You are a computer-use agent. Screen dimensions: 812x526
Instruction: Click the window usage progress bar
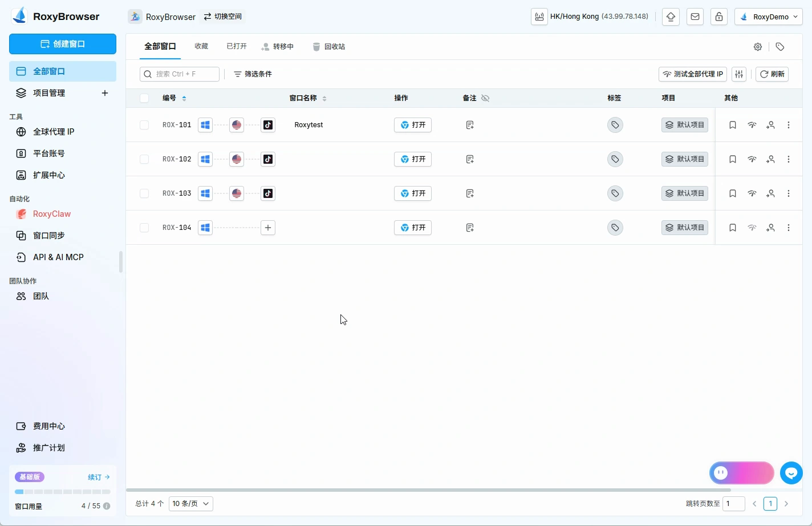[x=63, y=492]
